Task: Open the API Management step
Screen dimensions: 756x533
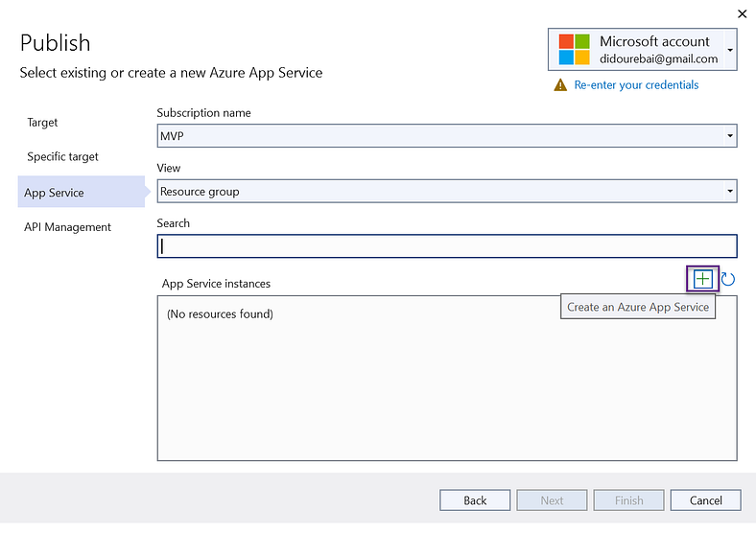Action: 67,227
